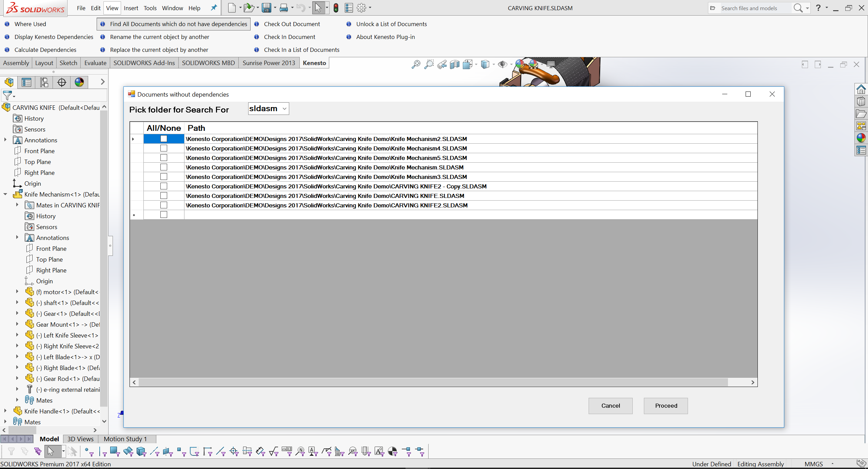Screen dimensions: 868x469
Task: Check the Knife Mechanism5.SLDASM checkbox
Action: coord(164,158)
